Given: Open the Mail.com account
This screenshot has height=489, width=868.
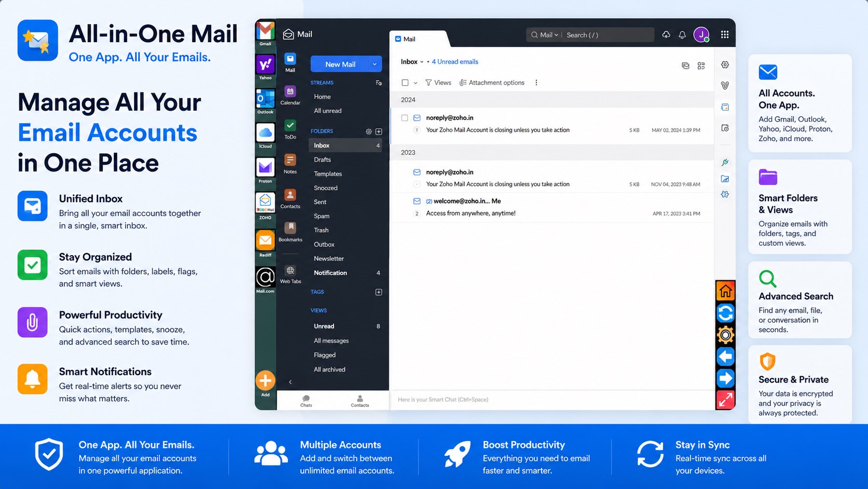Looking at the screenshot, I should 265,277.
